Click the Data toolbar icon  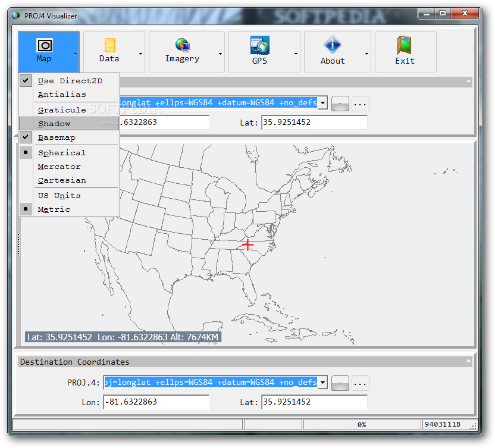tap(109, 45)
